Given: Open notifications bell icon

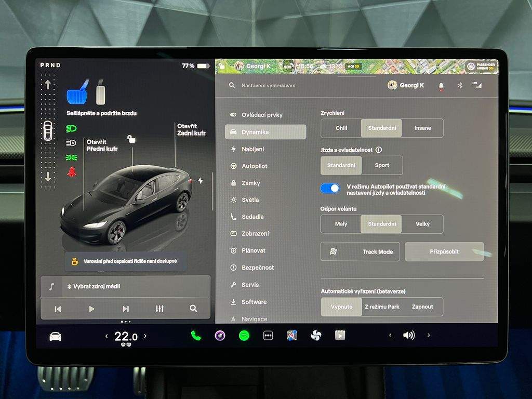Looking at the screenshot, I should pyautogui.click(x=441, y=86).
